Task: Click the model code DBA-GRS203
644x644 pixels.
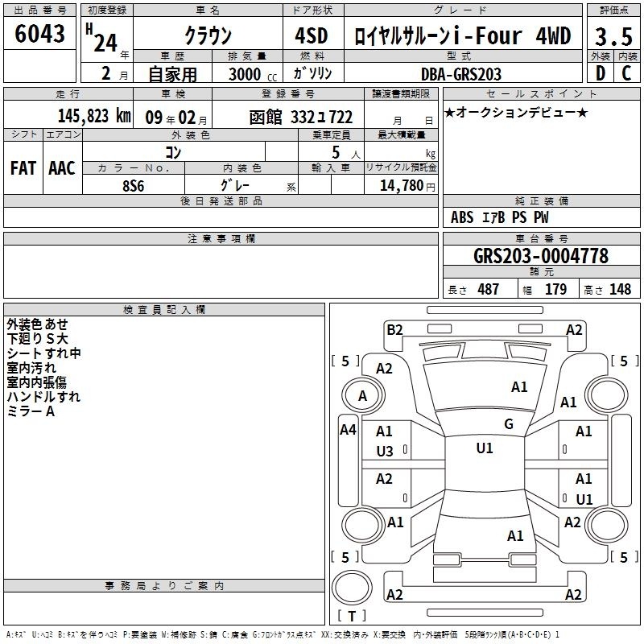Action: [x=460, y=74]
